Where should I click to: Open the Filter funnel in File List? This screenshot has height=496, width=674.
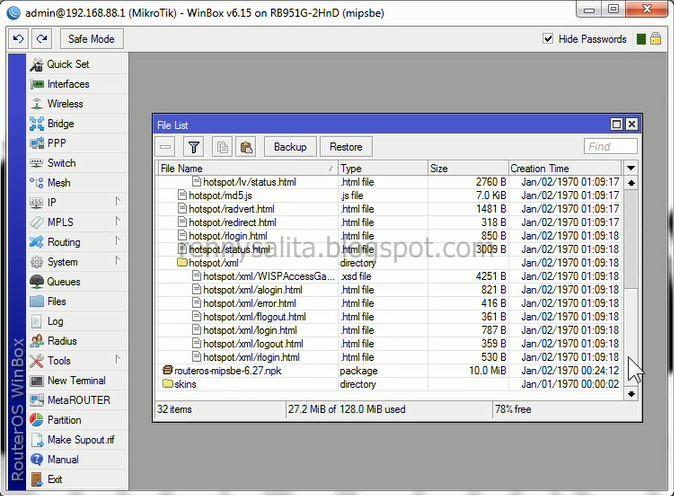tap(194, 147)
